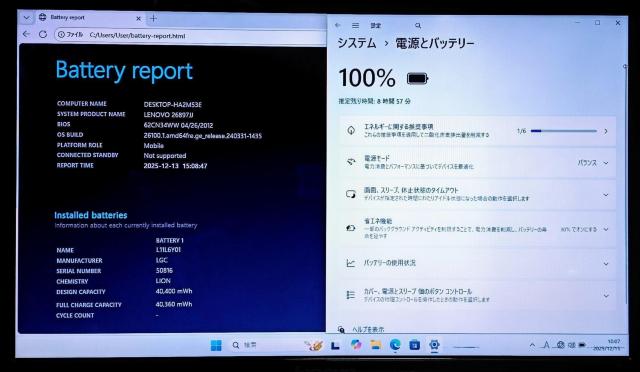The width and height of the screenshot is (640, 372).
Task: Open the paint palette app on taskbar
Action: coord(313,345)
